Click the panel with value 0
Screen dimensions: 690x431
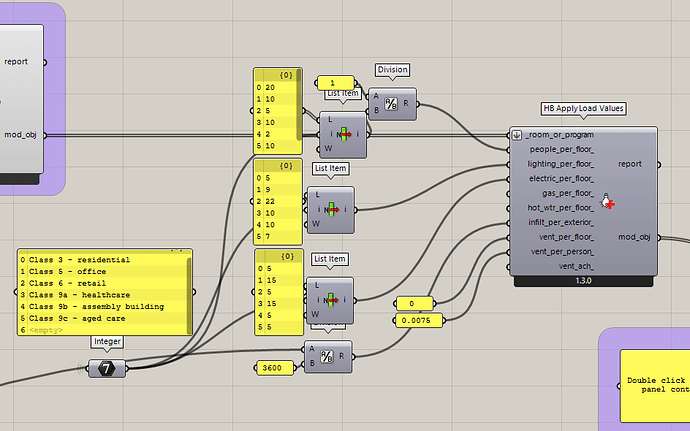414,304
